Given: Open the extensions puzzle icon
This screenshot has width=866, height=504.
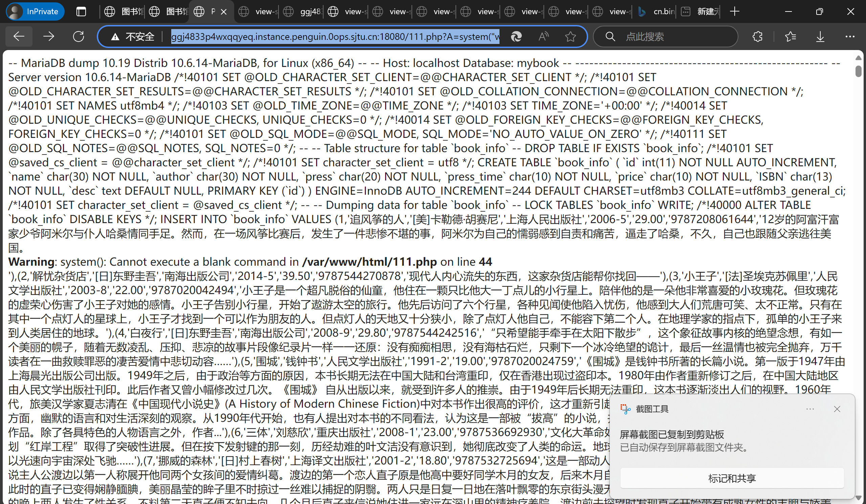Looking at the screenshot, I should coord(757,37).
